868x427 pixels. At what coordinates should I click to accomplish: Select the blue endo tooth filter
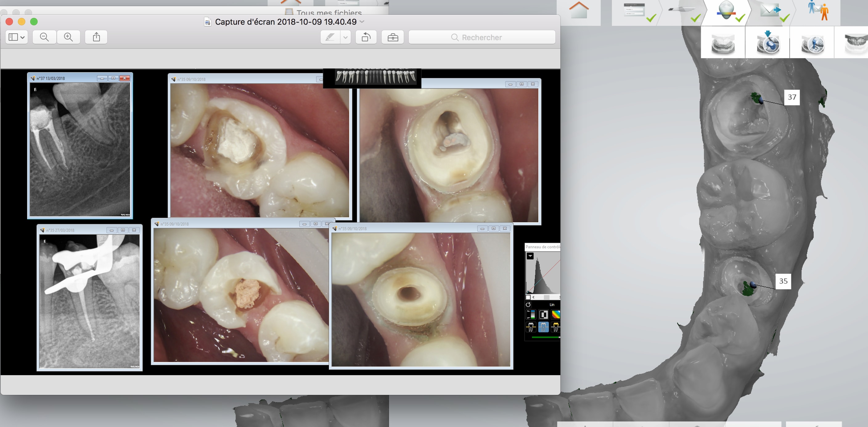[x=543, y=326]
